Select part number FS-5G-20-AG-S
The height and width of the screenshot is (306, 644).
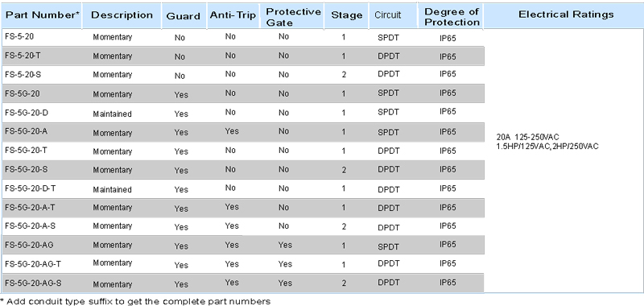click(x=34, y=283)
